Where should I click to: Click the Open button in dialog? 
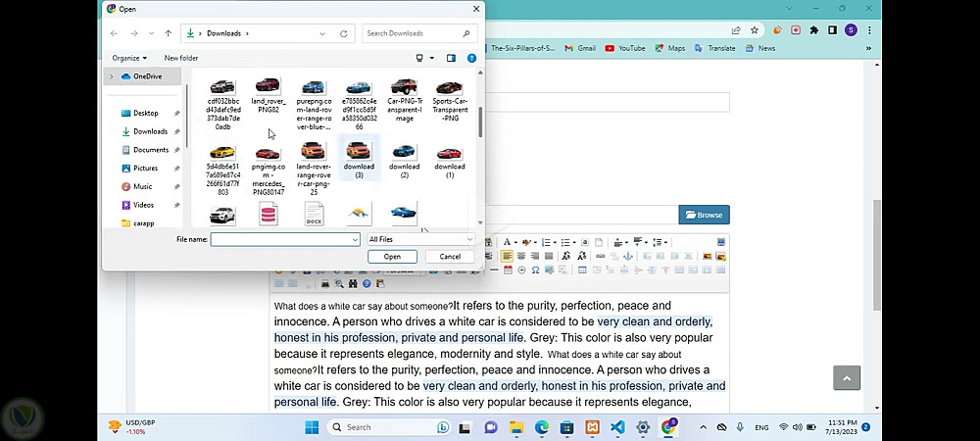click(x=393, y=257)
